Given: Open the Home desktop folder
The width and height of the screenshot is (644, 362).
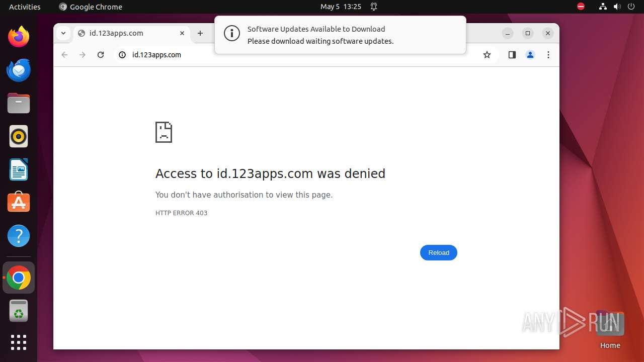Looking at the screenshot, I should [x=610, y=330].
